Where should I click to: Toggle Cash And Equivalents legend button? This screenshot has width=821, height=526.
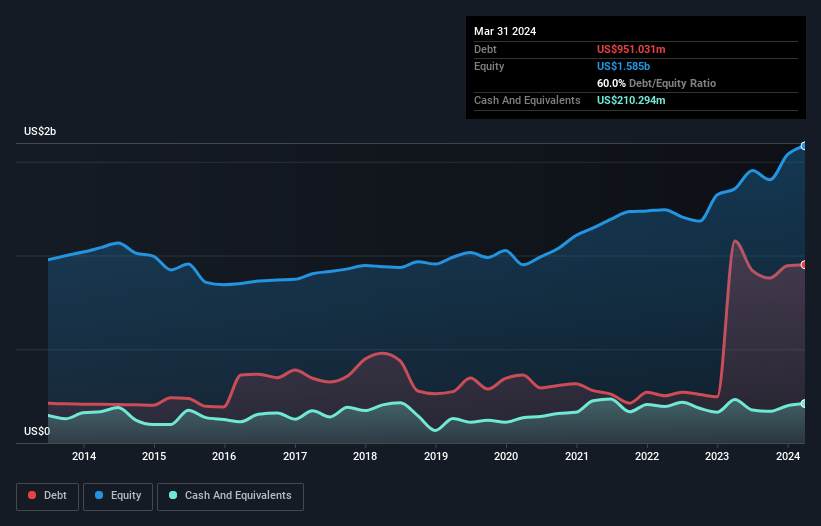coord(230,496)
